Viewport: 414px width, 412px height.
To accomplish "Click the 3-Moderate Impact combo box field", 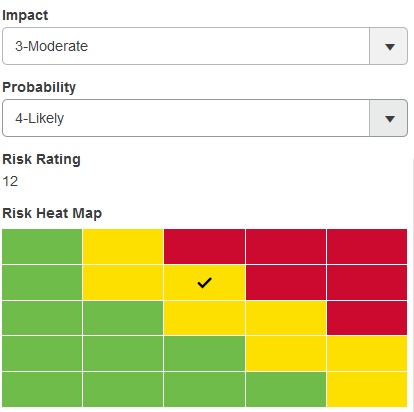I will click(205, 46).
